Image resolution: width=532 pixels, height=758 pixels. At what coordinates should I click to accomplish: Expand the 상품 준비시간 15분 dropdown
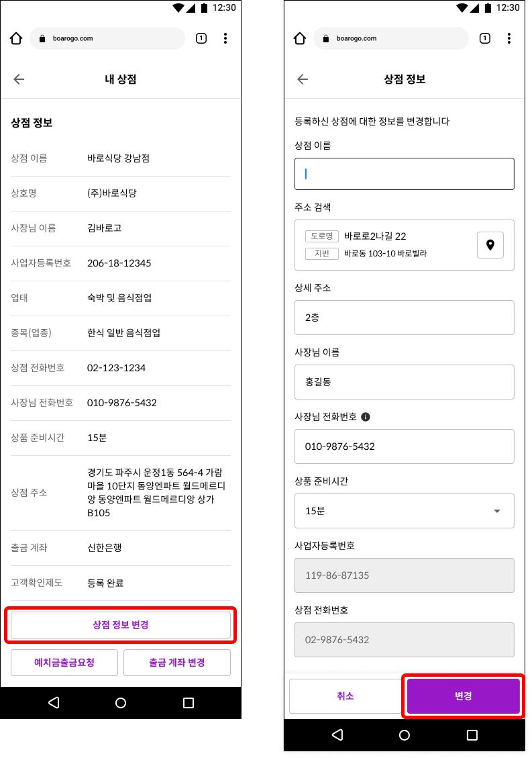pyautogui.click(x=405, y=511)
